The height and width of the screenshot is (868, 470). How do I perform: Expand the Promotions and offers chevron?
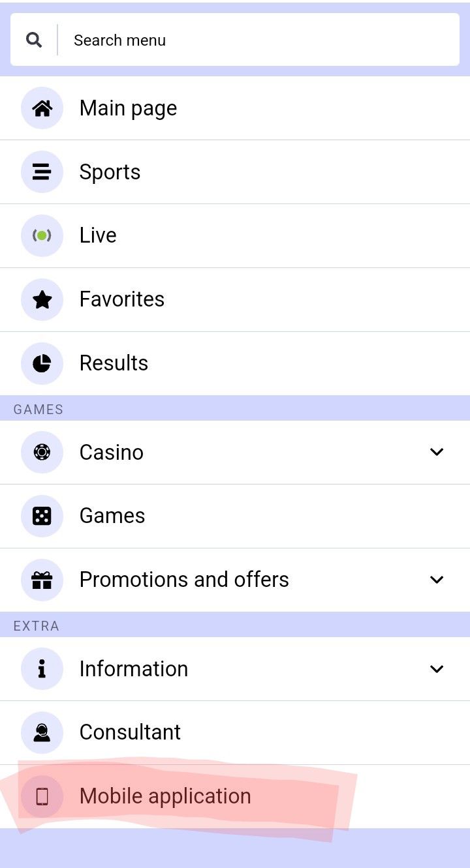coord(437,580)
